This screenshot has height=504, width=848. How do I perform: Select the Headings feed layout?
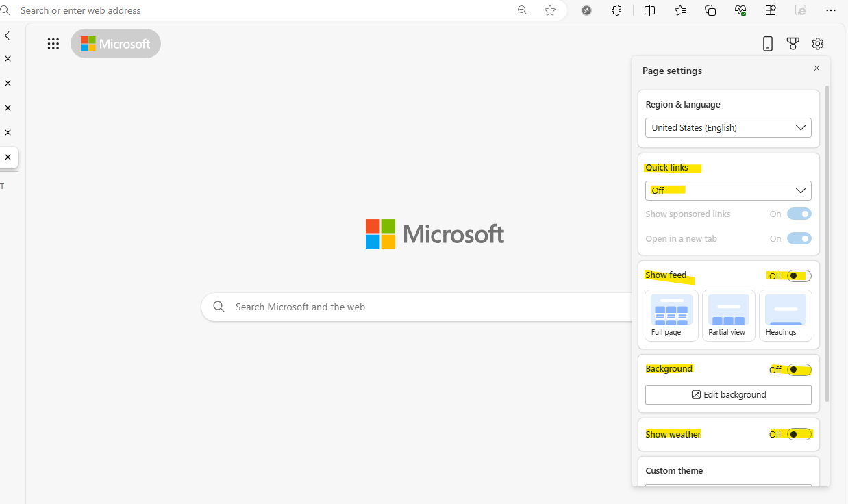pyautogui.click(x=785, y=316)
